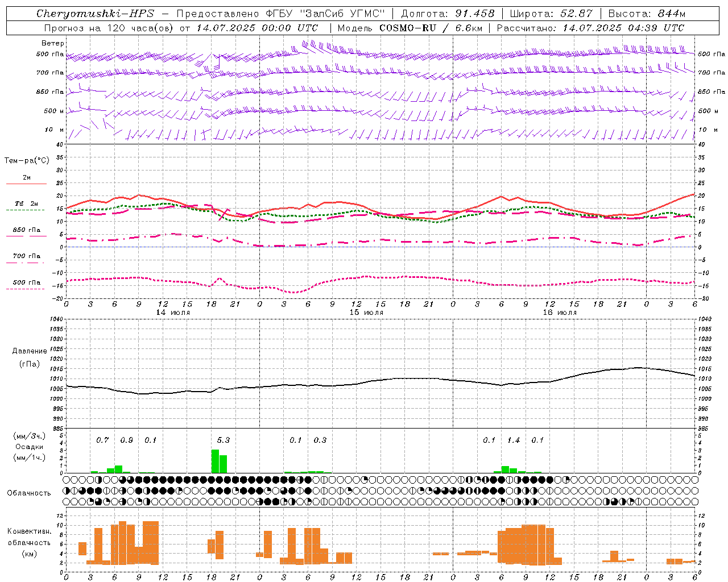Click the 10 м wind level label on left
Viewport: 728px width, 582px height.
click(x=55, y=130)
